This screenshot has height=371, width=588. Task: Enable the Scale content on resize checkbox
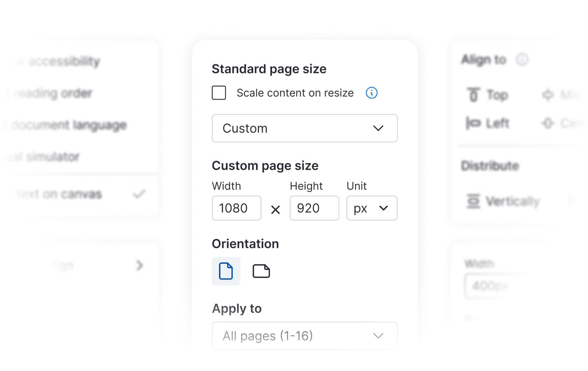[x=219, y=93]
